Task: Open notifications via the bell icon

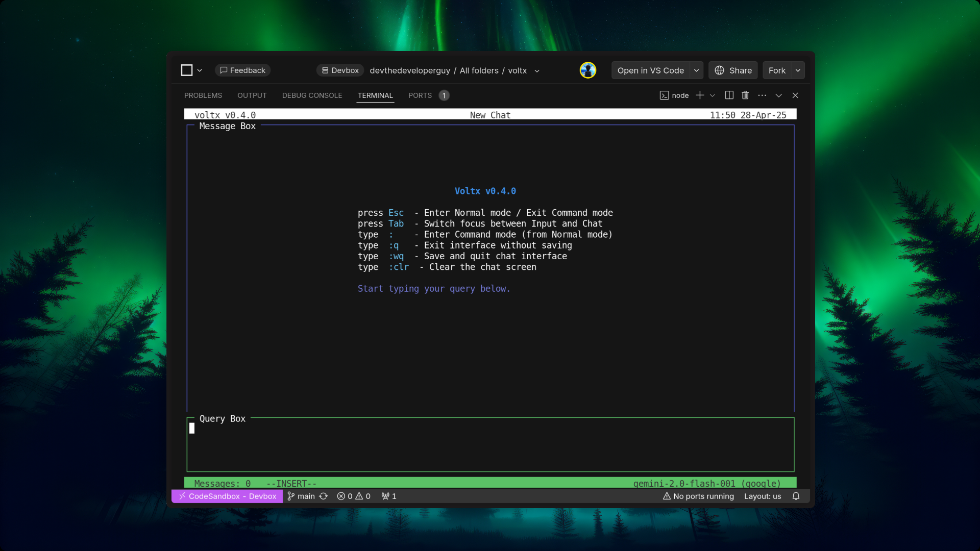Action: pos(796,496)
